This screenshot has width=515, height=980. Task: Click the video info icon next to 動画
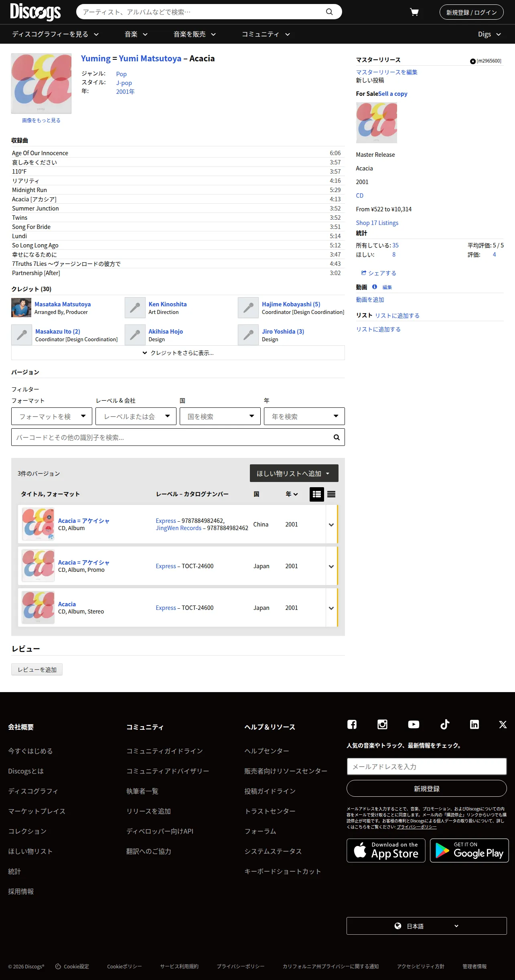[x=375, y=287]
